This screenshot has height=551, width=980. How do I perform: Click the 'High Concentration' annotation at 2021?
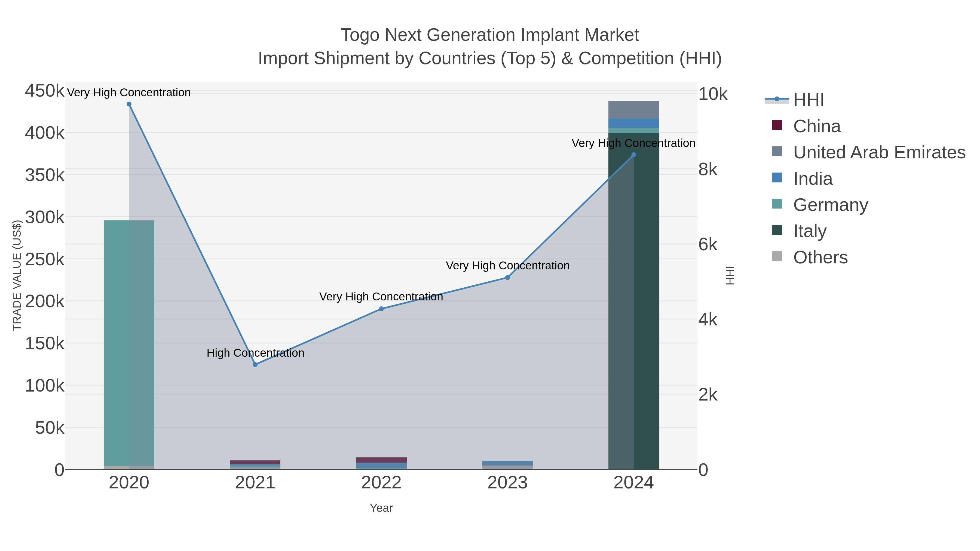click(255, 353)
